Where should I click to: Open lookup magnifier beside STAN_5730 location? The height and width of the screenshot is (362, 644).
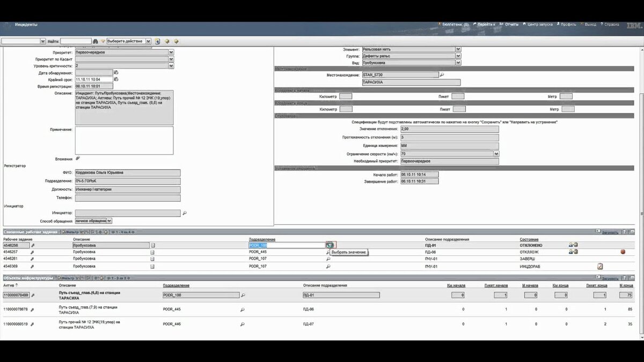point(442,75)
